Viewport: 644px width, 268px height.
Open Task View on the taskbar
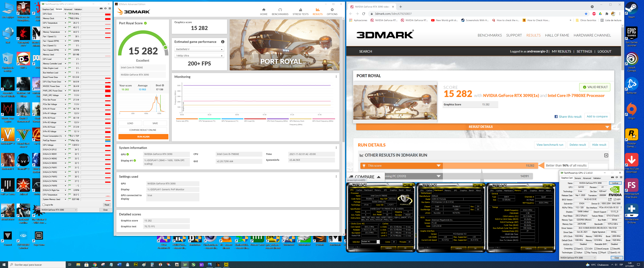[70, 264]
